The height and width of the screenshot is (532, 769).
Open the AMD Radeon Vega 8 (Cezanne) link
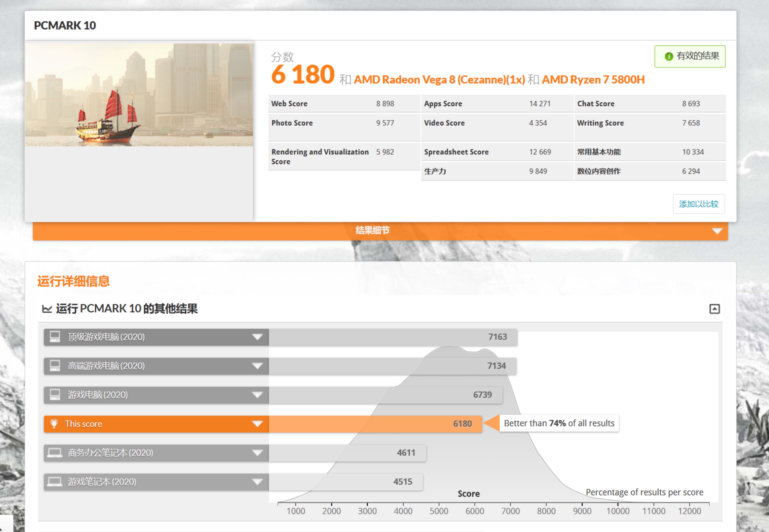click(x=439, y=80)
